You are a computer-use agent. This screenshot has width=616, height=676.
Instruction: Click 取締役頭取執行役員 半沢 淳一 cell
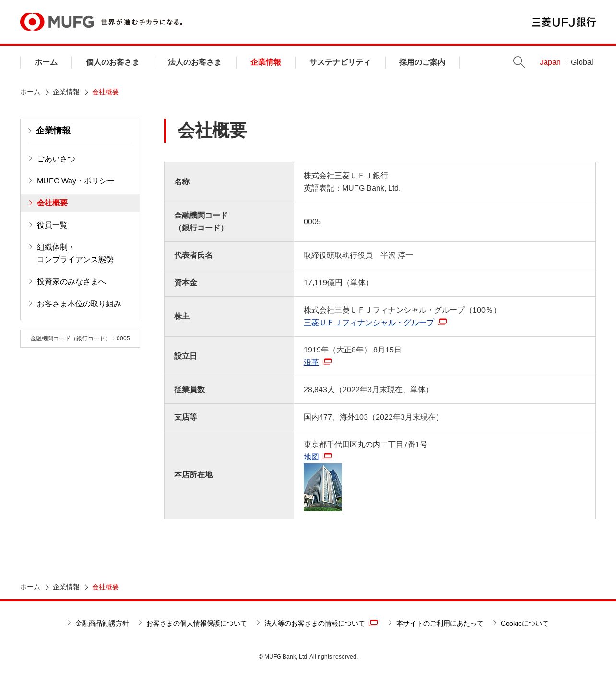[445, 255]
